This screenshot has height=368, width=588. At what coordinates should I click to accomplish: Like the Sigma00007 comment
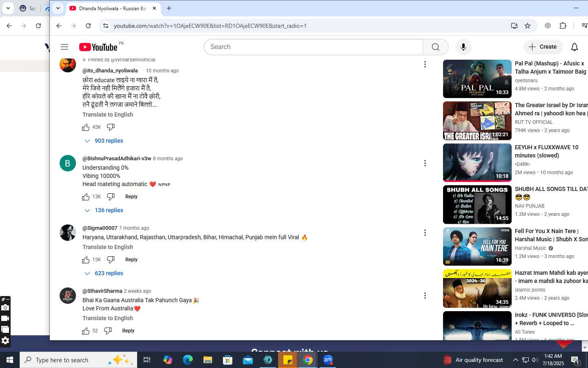[86, 260]
